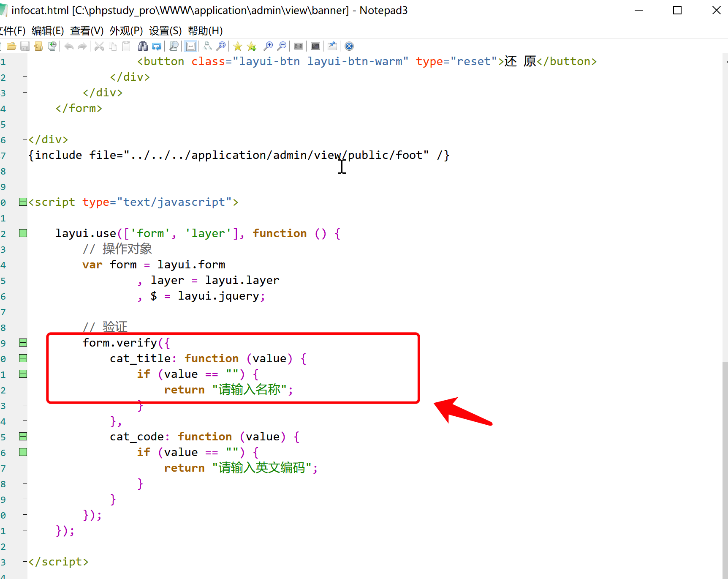Image resolution: width=728 pixels, height=579 pixels.
Task: Open favorites with the star icon
Action: pos(238,46)
